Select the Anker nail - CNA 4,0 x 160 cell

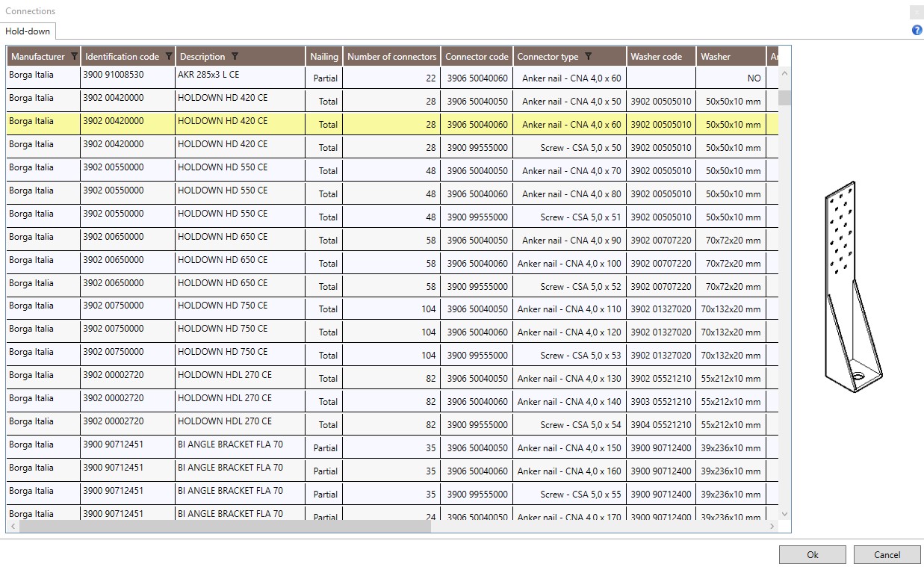[x=570, y=471]
